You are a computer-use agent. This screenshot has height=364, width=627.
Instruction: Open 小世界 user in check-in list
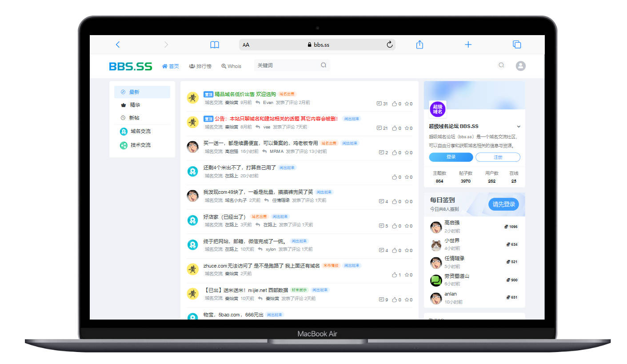(x=452, y=240)
